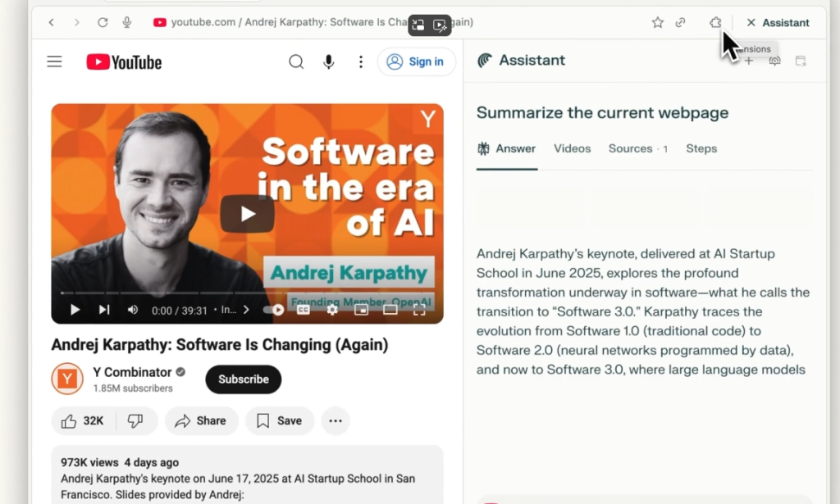Bookmark this page with the star icon

[658, 22]
